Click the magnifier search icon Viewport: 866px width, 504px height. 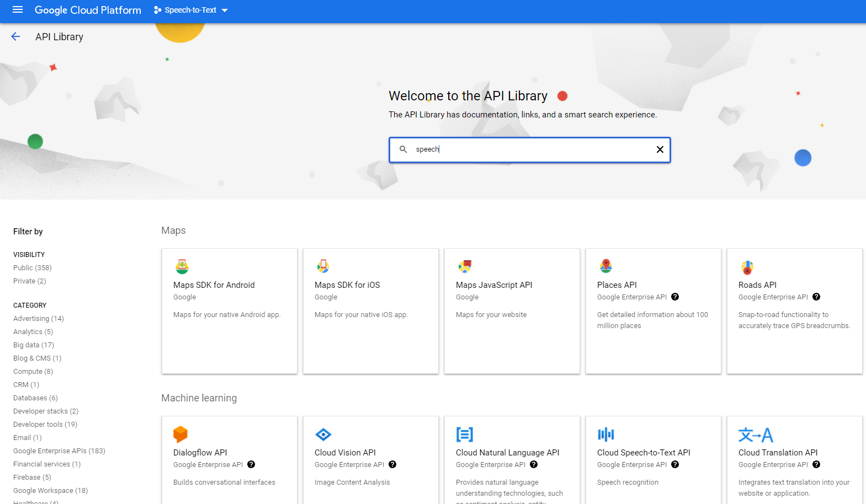(403, 149)
